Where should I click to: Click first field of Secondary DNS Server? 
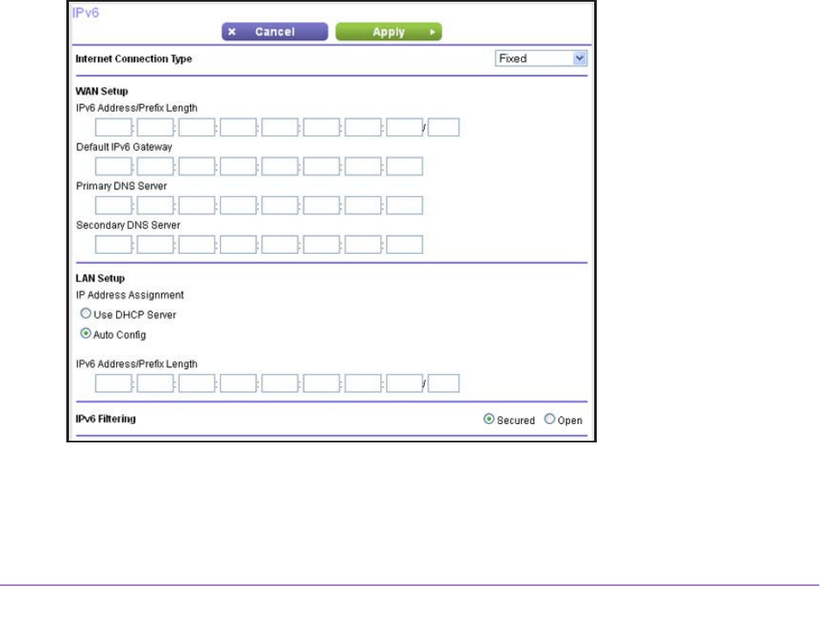pyautogui.click(x=113, y=244)
